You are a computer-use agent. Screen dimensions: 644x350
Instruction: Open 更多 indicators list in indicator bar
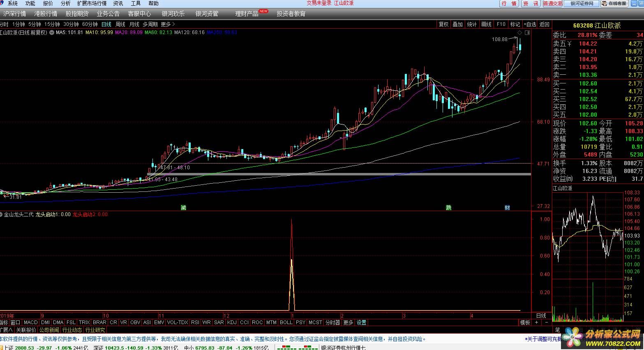click(348, 322)
